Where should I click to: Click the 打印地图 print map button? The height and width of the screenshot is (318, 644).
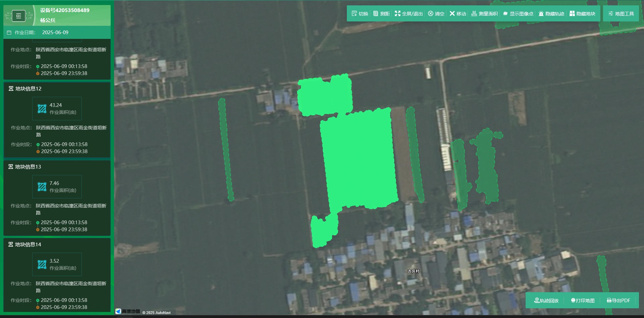pyautogui.click(x=583, y=301)
